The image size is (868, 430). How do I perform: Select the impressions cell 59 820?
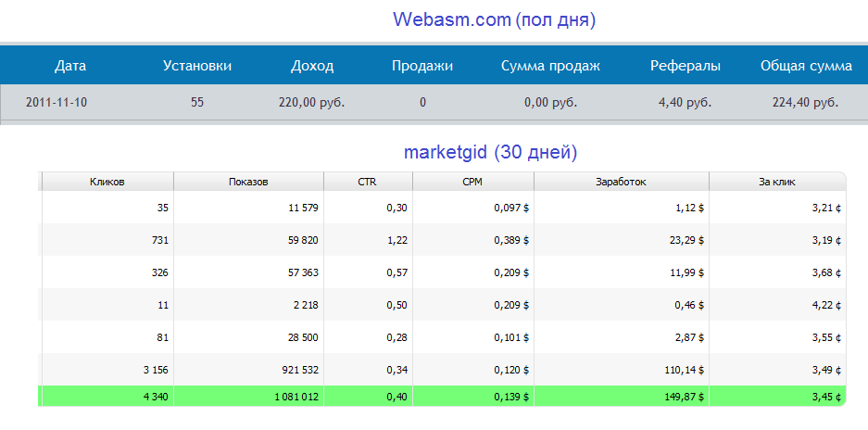301,241
